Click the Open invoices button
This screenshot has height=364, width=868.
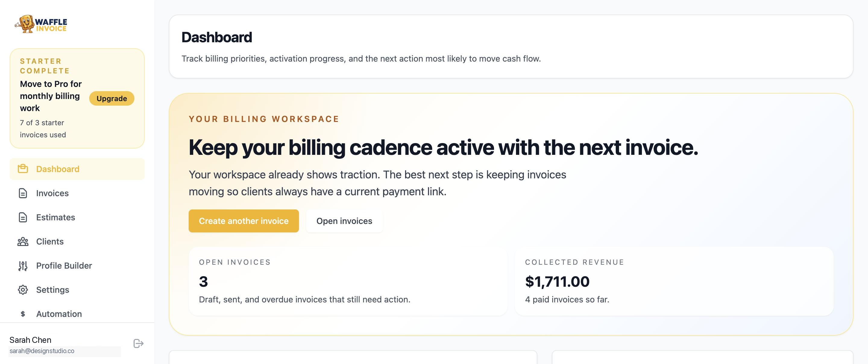tap(344, 221)
